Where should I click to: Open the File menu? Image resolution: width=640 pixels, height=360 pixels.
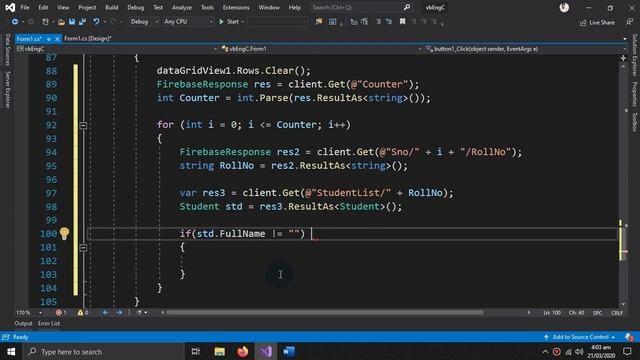[25, 7]
